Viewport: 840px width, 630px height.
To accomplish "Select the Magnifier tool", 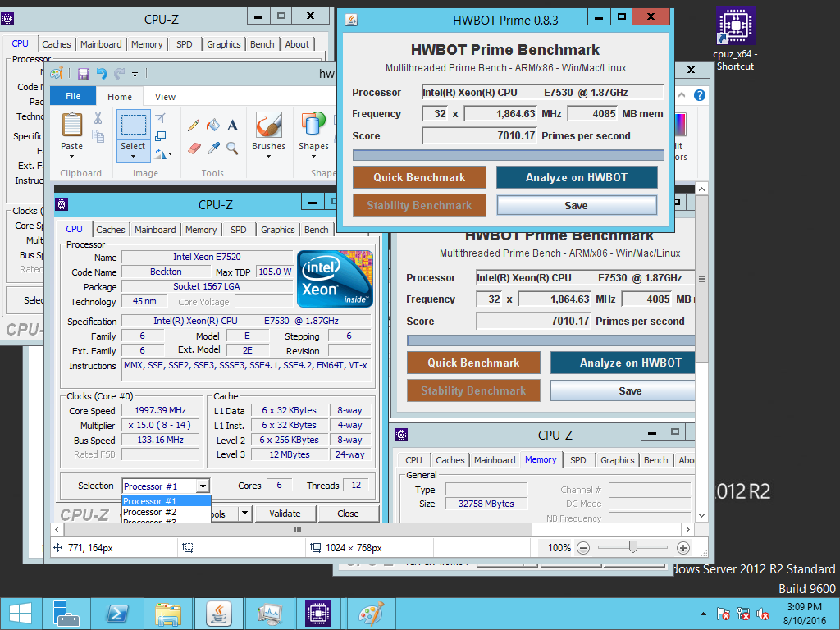I will pyautogui.click(x=232, y=148).
